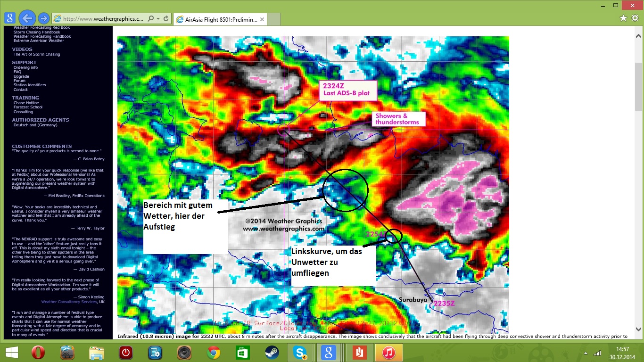Viewport: 644px width, 362px height.
Task: Open File Explorer from the taskbar
Action: tap(97, 353)
